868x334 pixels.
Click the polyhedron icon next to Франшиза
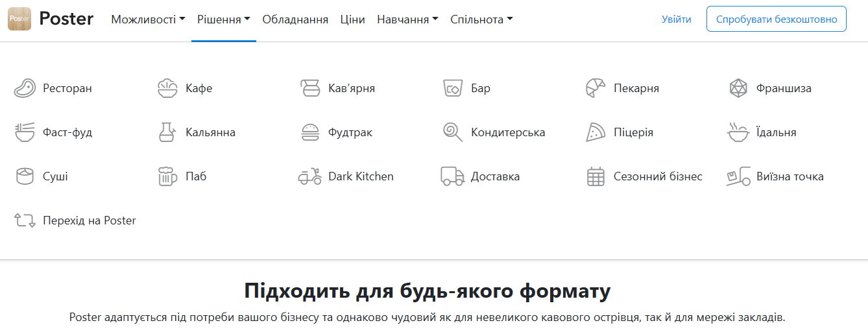pos(738,88)
